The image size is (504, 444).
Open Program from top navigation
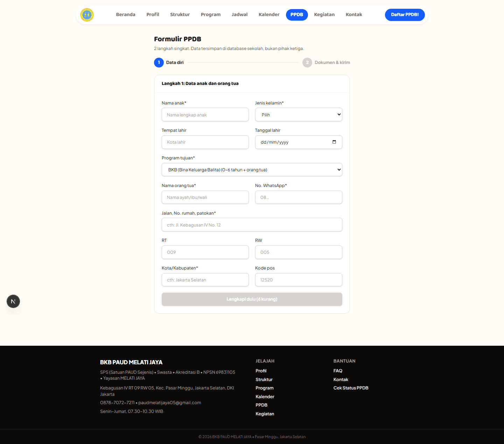pos(211,15)
